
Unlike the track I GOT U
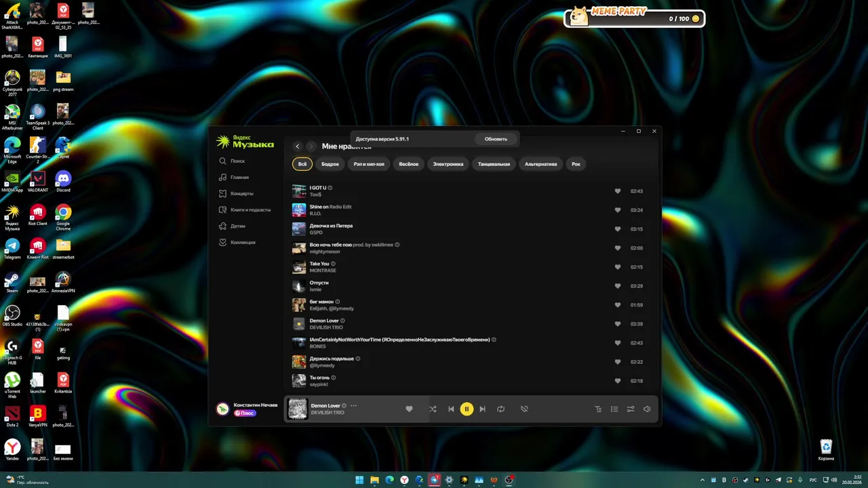coord(618,191)
